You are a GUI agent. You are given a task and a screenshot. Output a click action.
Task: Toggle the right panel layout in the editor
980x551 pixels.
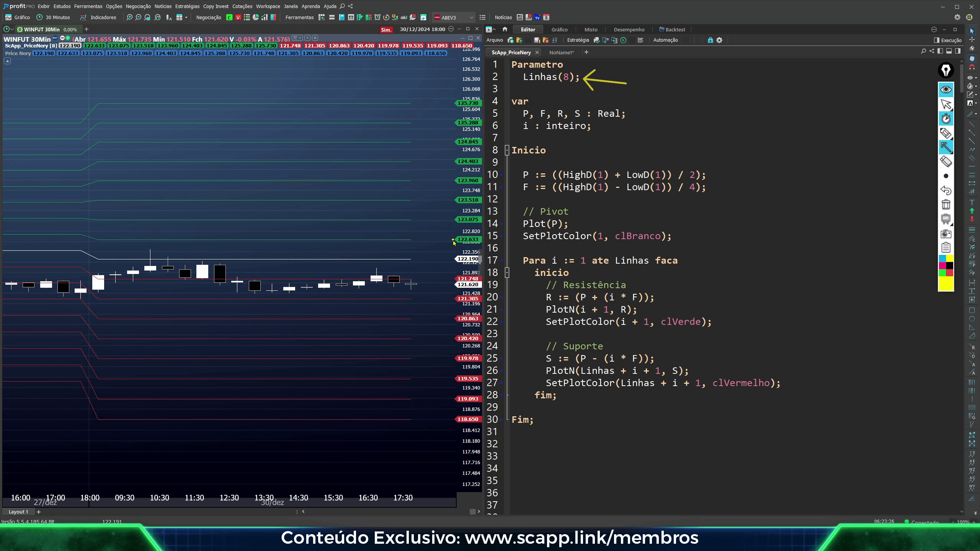[x=958, y=51]
